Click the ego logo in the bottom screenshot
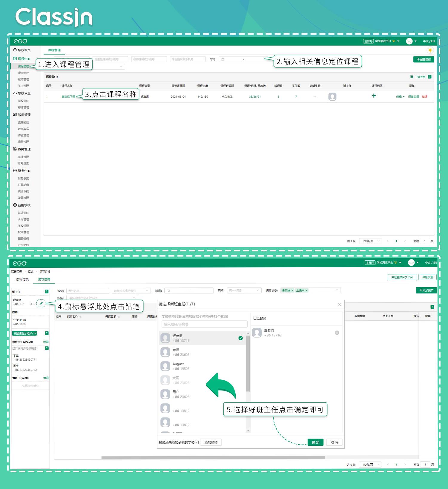The image size is (448, 489). point(20,263)
